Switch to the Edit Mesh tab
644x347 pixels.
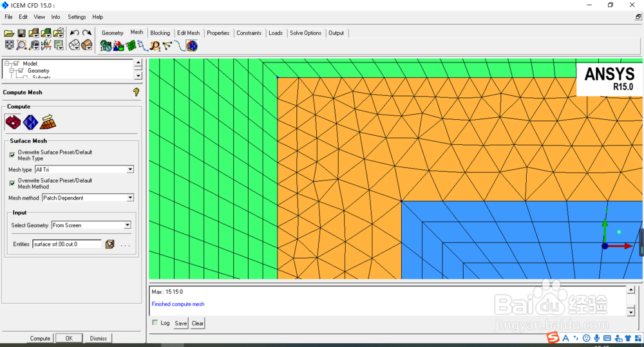click(x=189, y=33)
